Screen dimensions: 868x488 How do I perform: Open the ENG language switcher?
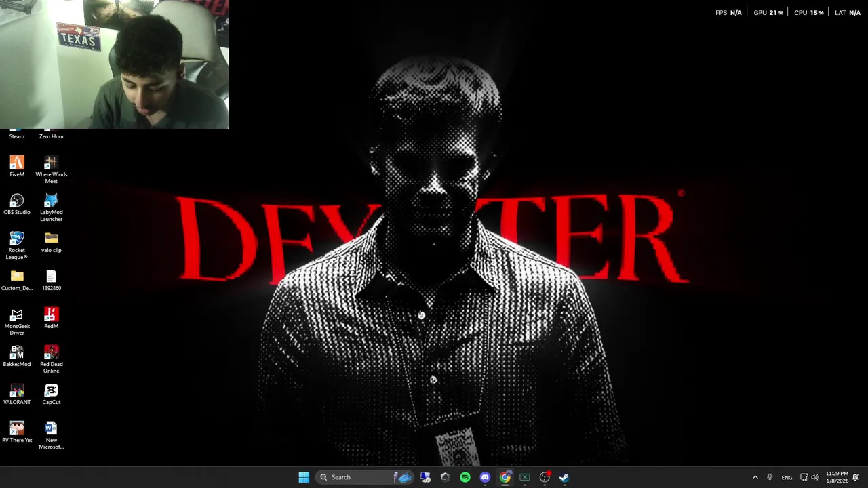[x=787, y=477]
